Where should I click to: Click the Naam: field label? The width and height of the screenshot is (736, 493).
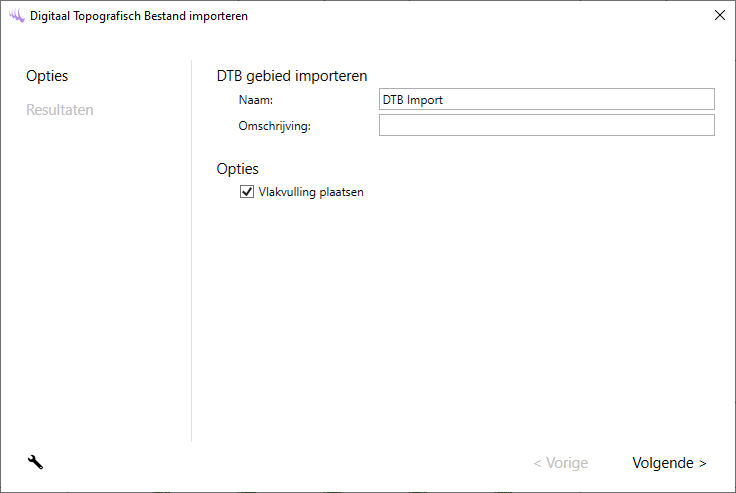pyautogui.click(x=256, y=100)
